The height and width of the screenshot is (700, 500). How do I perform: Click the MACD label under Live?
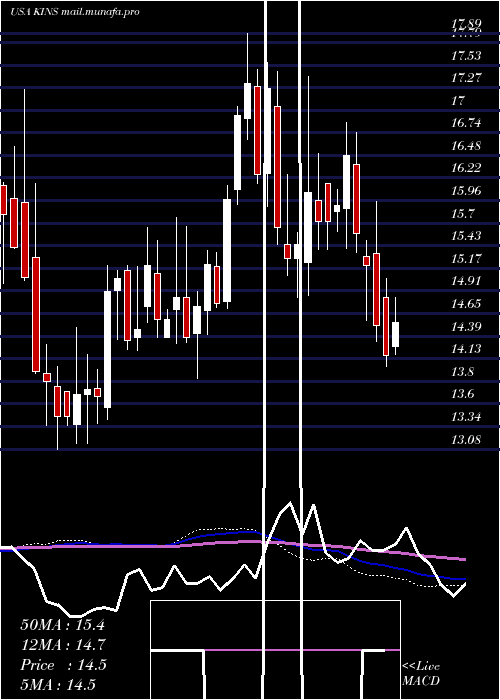pos(421,681)
